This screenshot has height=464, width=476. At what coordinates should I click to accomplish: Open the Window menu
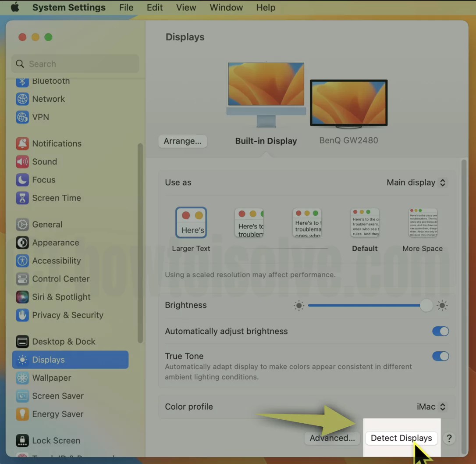[226, 7]
